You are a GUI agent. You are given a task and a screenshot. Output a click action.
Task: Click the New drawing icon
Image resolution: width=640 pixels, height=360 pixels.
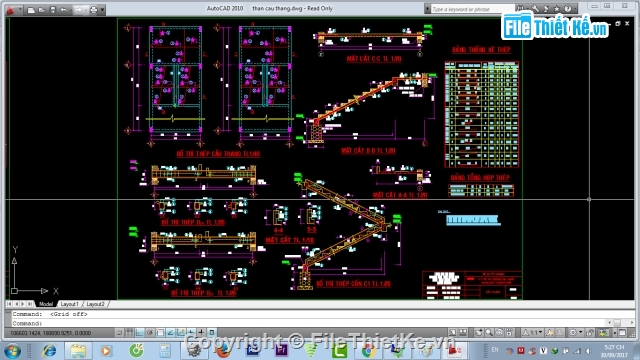31,10
